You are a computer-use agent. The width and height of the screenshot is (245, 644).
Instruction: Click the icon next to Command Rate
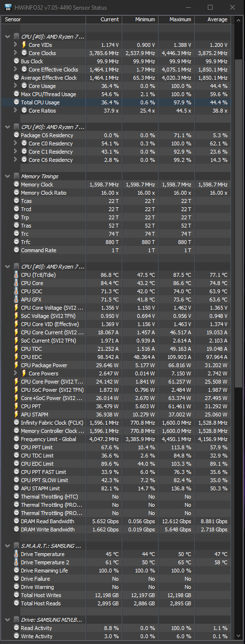click(16, 250)
